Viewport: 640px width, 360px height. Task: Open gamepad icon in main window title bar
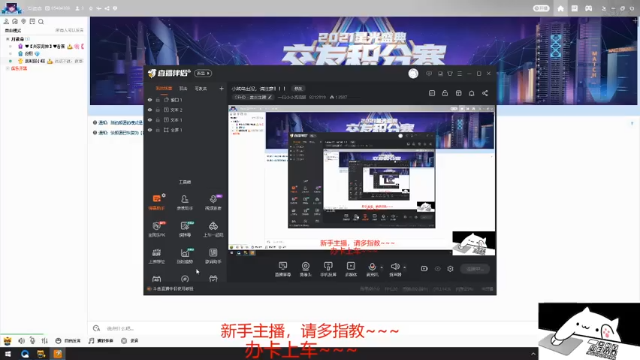tap(588, 9)
